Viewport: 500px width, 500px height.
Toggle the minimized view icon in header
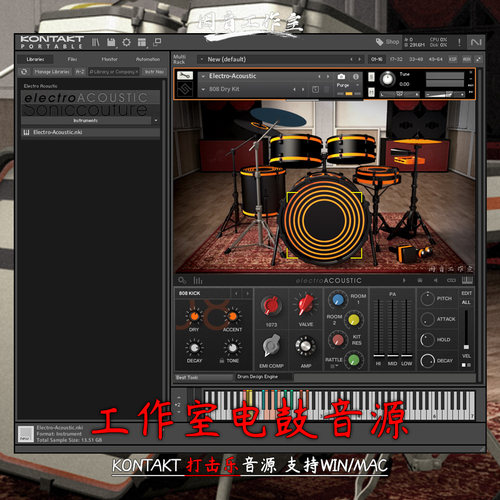(157, 42)
